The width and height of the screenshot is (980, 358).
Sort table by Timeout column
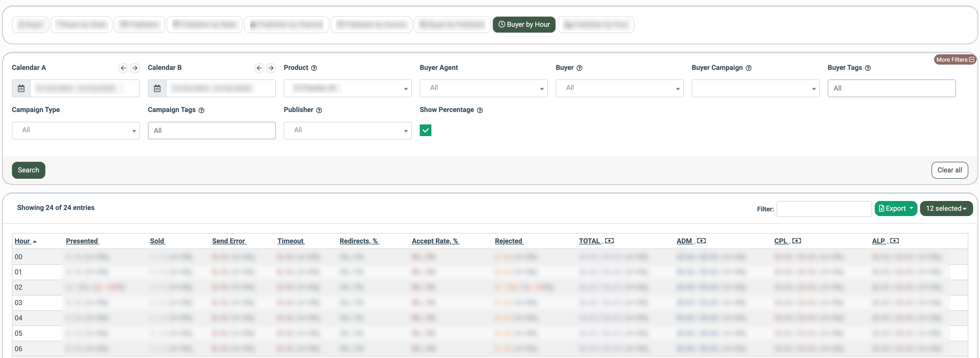[291, 241]
